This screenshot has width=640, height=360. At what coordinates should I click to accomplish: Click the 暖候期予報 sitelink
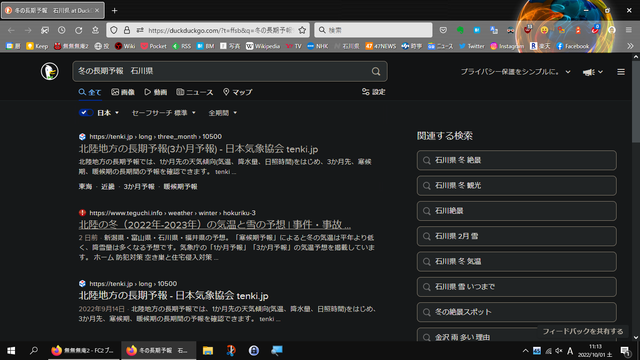tap(180, 187)
